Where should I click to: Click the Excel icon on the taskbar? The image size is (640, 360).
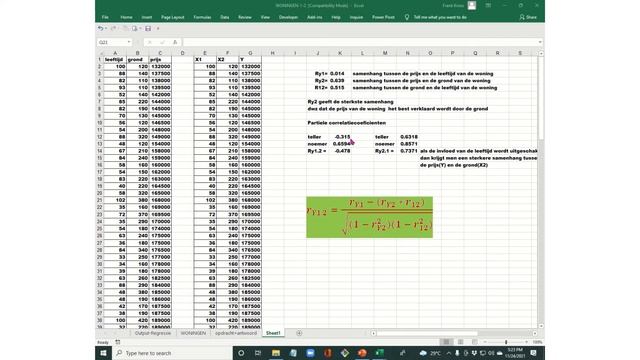coord(379,353)
